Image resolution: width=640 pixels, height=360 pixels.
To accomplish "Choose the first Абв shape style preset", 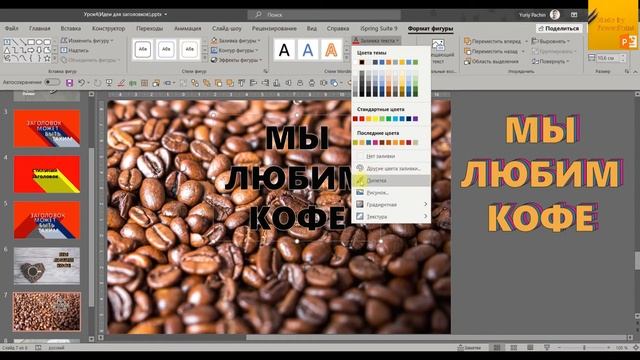I will tap(143, 49).
